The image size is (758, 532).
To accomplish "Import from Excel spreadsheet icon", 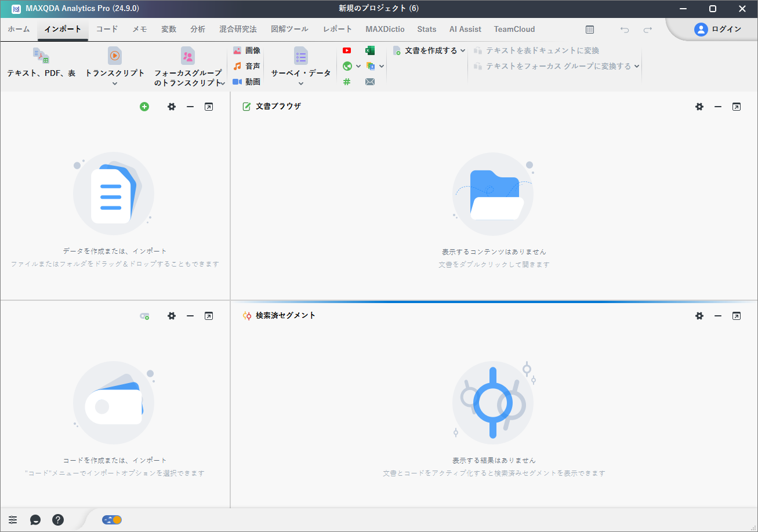I will [370, 50].
